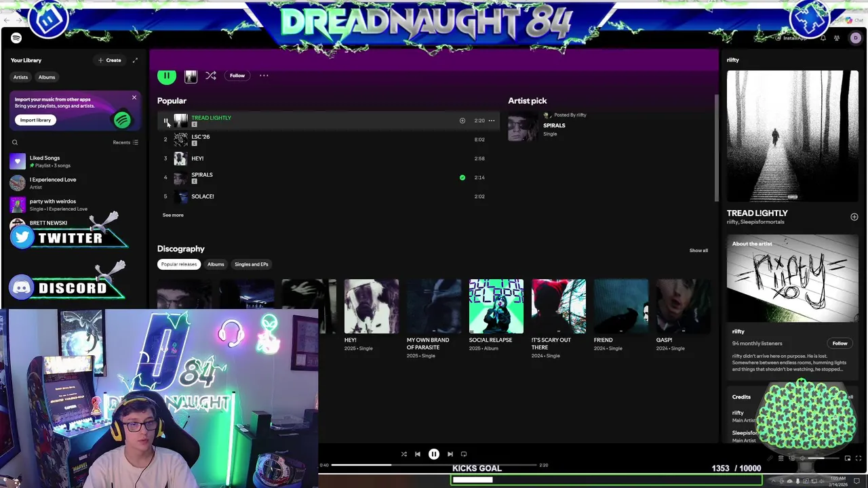868x488 pixels.
Task: Open party with weirdos single
Action: coord(75,205)
